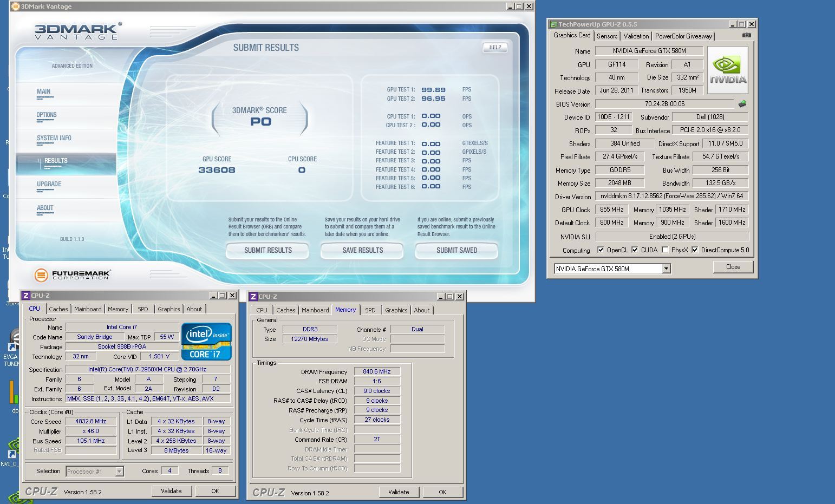The width and height of the screenshot is (835, 504).
Task: Click the GPU Test 1 result 99.89
Action: [433, 90]
